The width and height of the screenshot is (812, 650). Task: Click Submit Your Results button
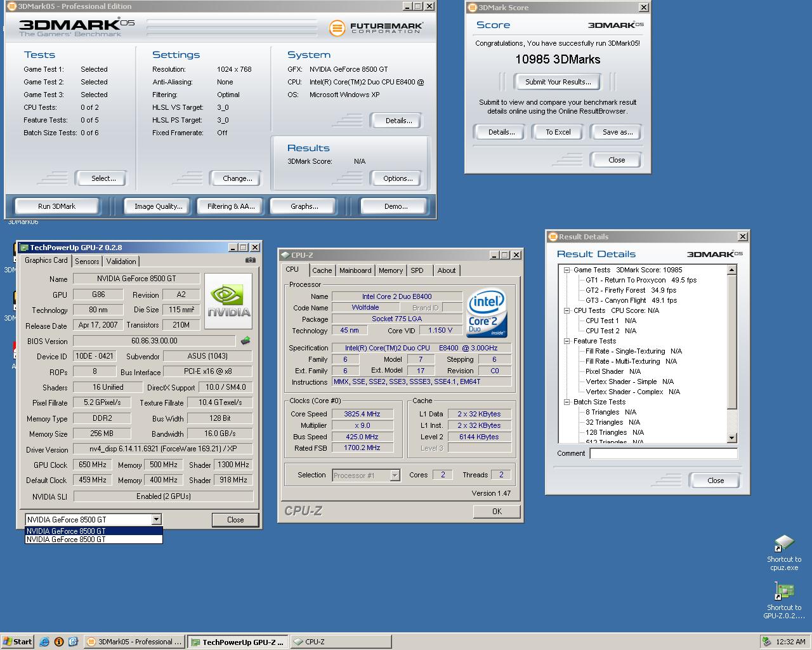558,82
